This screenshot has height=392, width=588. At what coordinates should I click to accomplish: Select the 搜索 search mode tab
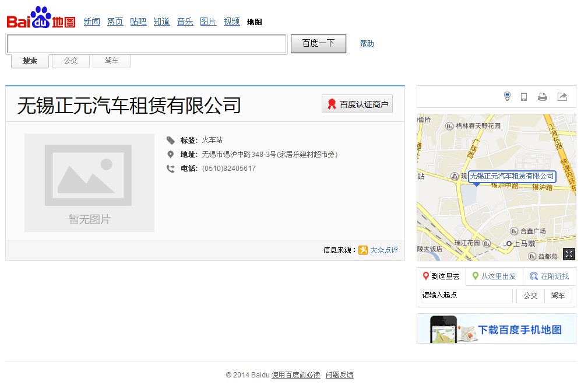coord(30,61)
